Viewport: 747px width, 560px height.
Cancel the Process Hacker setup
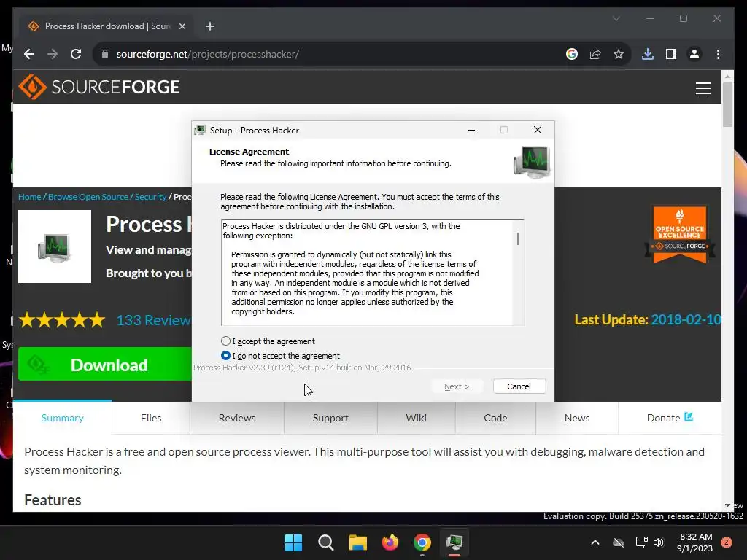[x=519, y=386]
